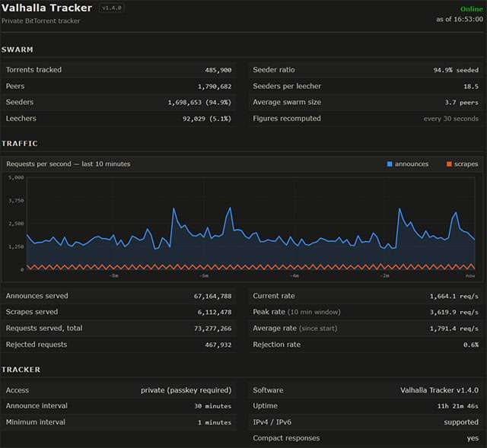Click the Rejected requests value 467,932
This screenshot has width=487, height=448.
[x=218, y=345]
